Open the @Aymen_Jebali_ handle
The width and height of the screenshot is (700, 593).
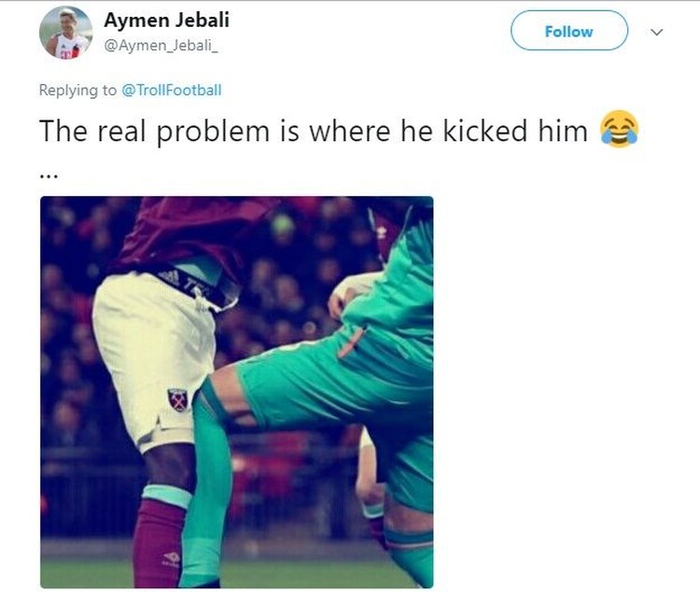point(161,46)
